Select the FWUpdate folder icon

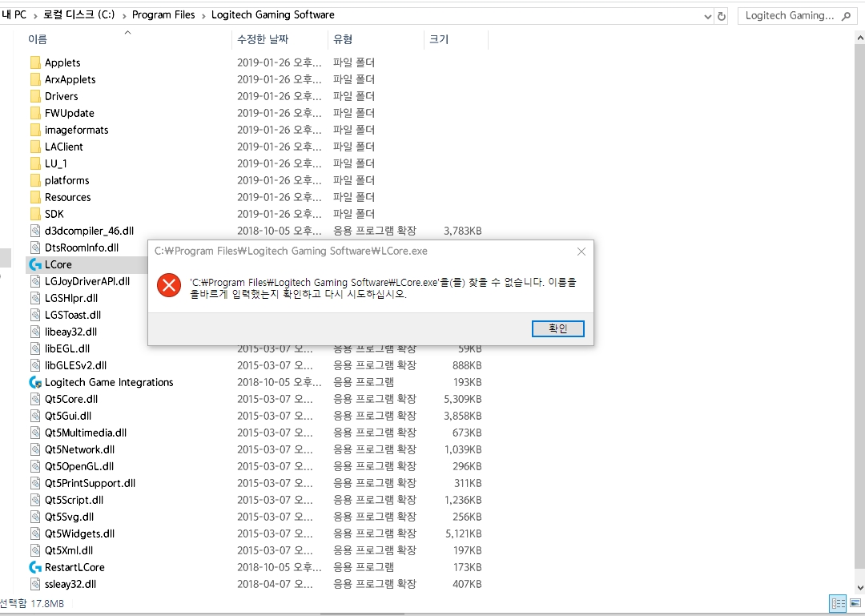click(34, 113)
